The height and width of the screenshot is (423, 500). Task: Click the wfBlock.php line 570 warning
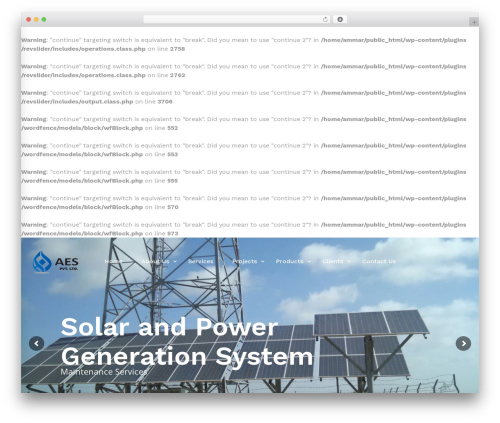pyautogui.click(x=244, y=203)
